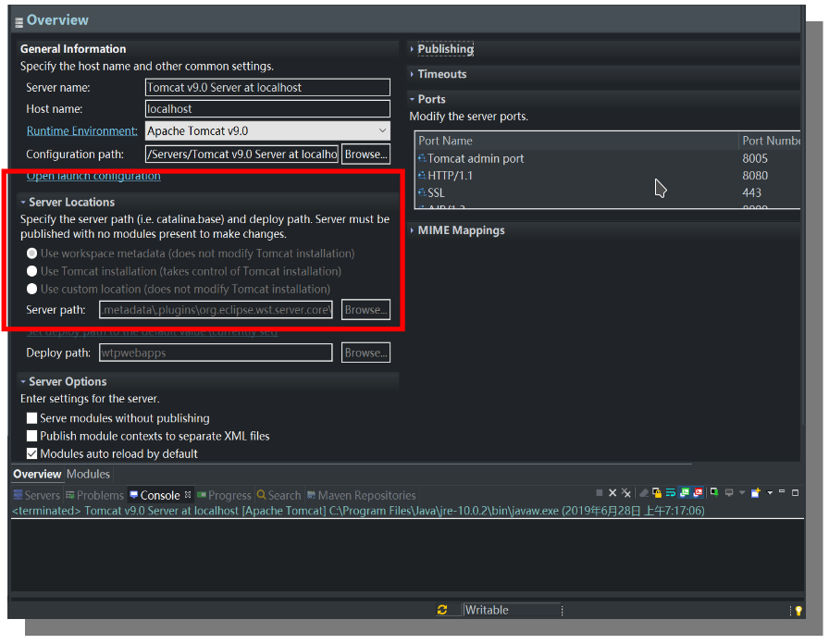Image resolution: width=829 pixels, height=644 pixels.
Task: Expand the Publishing section
Action: click(x=445, y=49)
